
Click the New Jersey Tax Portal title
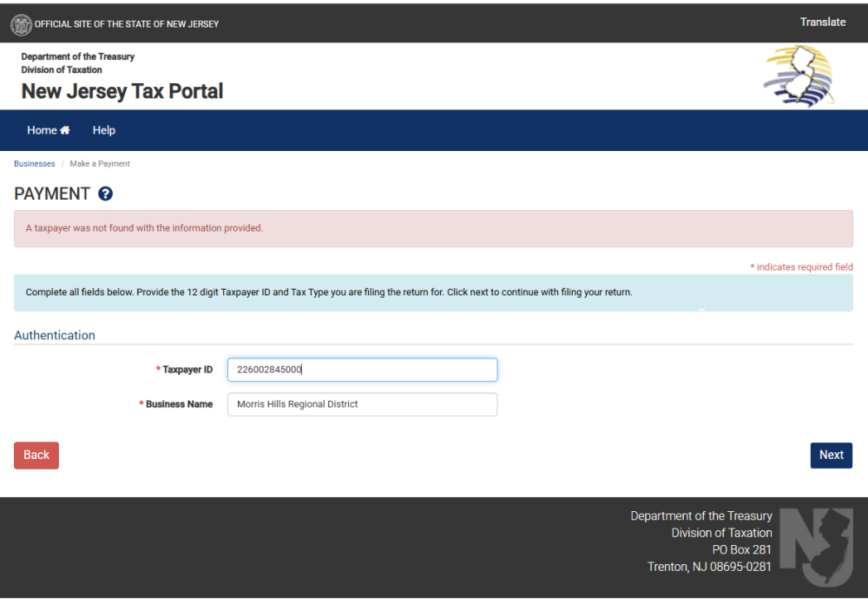[122, 91]
